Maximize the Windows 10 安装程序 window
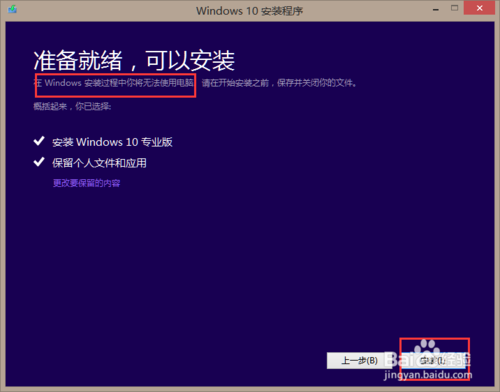The height and width of the screenshot is (392, 500). click(x=454, y=8)
